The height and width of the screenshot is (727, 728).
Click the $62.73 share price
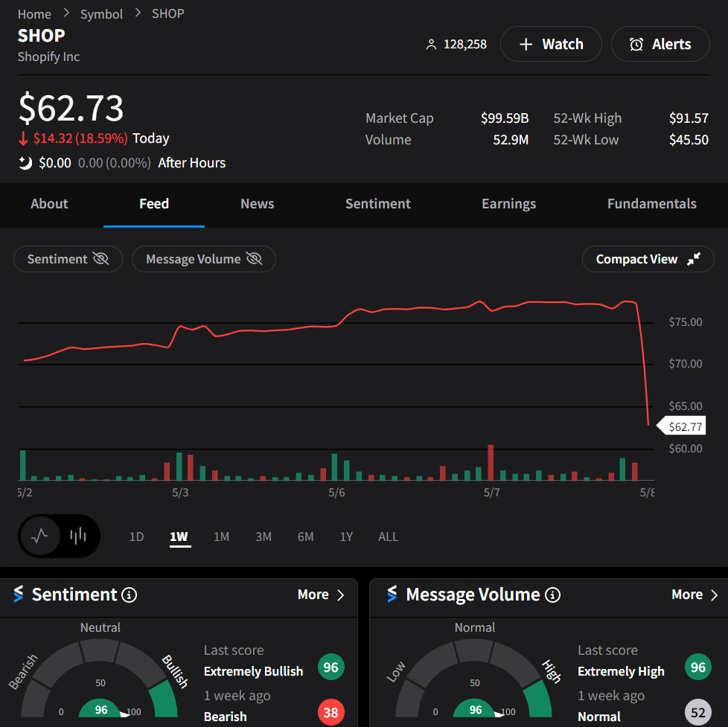[x=71, y=108]
